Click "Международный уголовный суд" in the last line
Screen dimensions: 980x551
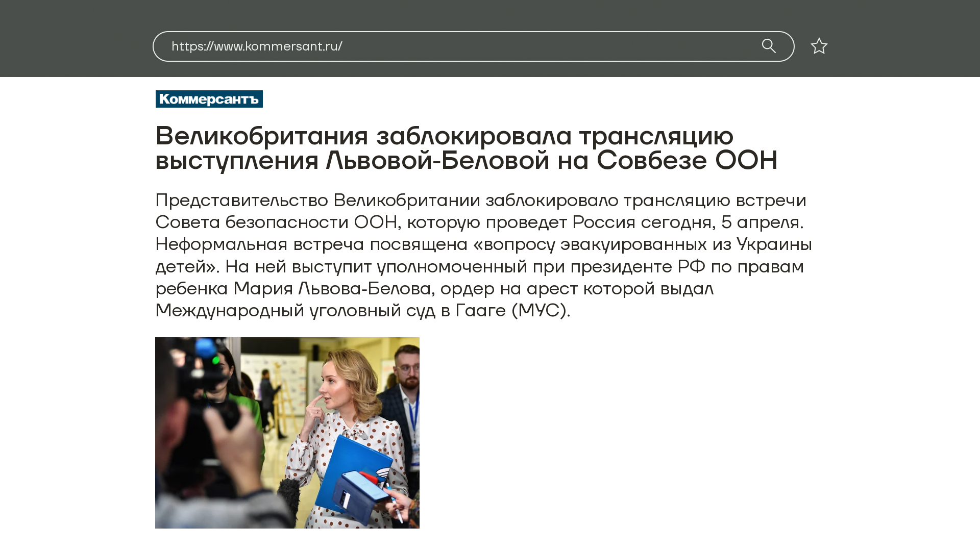tap(295, 310)
